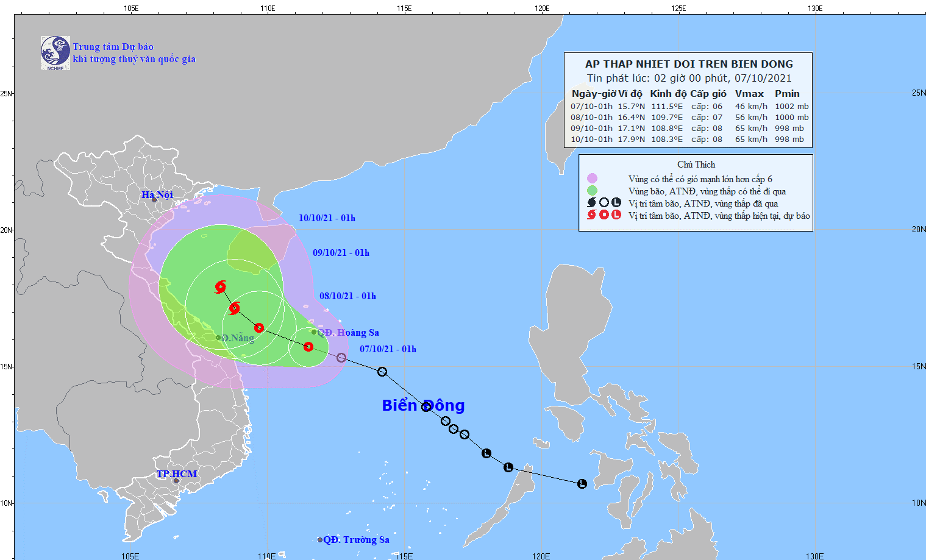Click the purple legend swatch for strong wind zone
This screenshot has height=560, width=926.
coord(592,179)
